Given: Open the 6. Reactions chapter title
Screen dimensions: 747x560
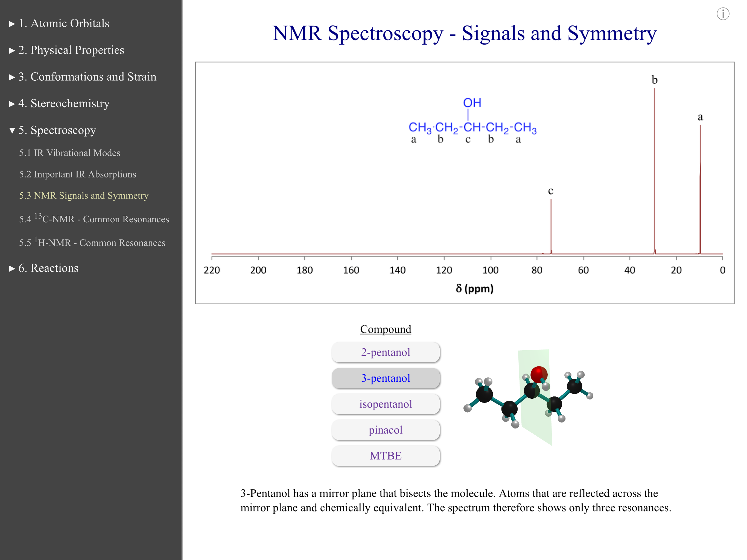Looking at the screenshot, I should 48,268.
